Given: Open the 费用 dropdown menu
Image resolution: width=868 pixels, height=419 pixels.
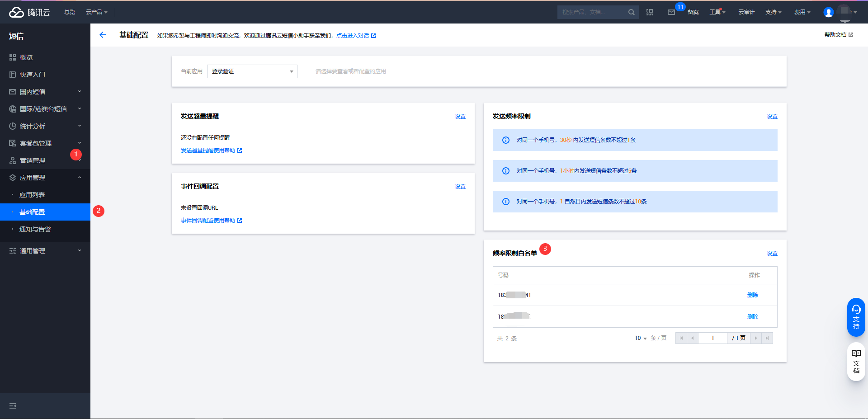Looking at the screenshot, I should (x=802, y=12).
